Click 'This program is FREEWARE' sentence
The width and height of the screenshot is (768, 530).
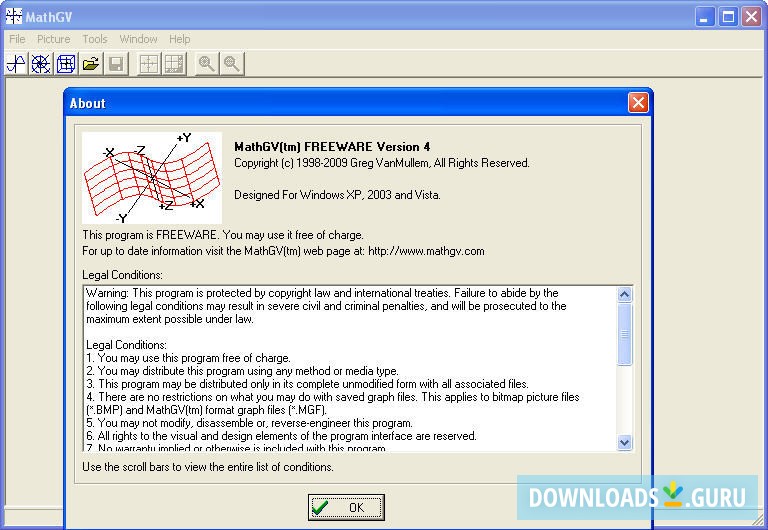coord(223,235)
